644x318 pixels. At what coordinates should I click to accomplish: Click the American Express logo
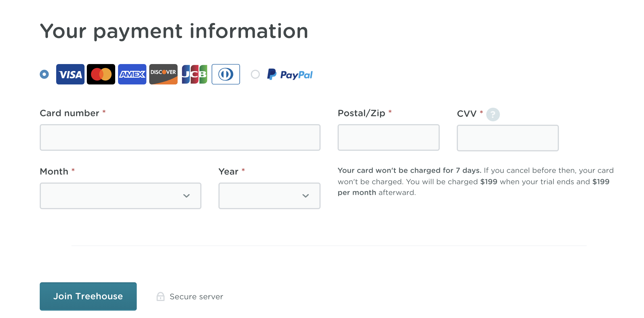click(x=132, y=74)
